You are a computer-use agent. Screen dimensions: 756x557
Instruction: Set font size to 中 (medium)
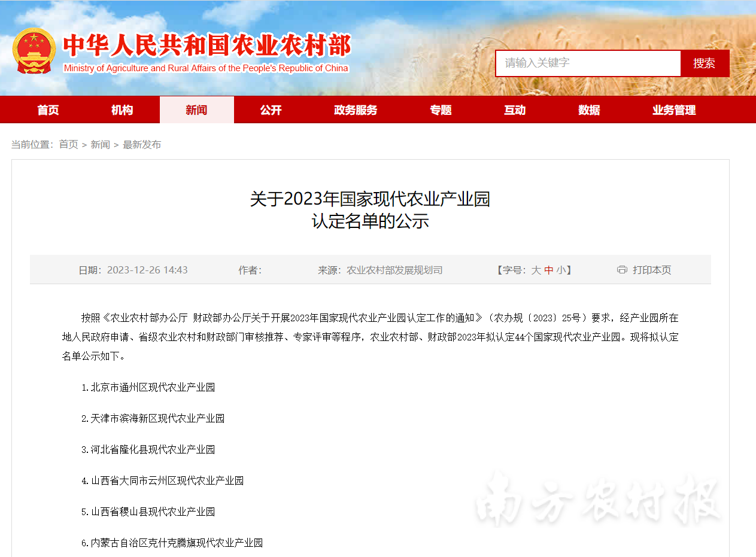[x=549, y=270]
